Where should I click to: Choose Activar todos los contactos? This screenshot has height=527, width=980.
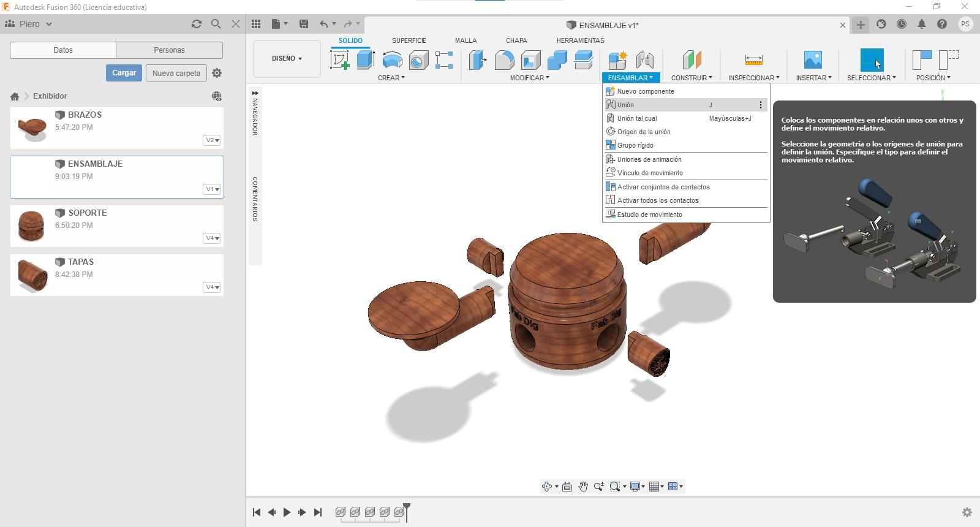tap(686, 200)
